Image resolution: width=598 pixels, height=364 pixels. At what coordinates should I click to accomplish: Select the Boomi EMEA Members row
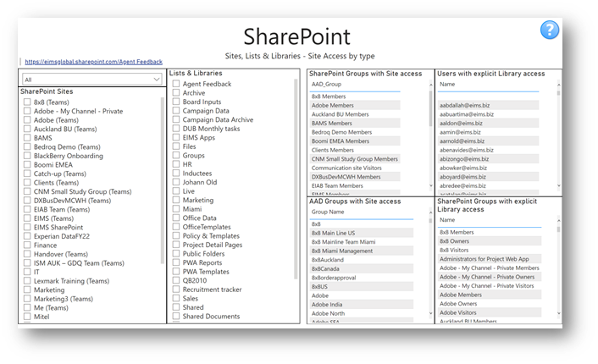click(x=355, y=141)
